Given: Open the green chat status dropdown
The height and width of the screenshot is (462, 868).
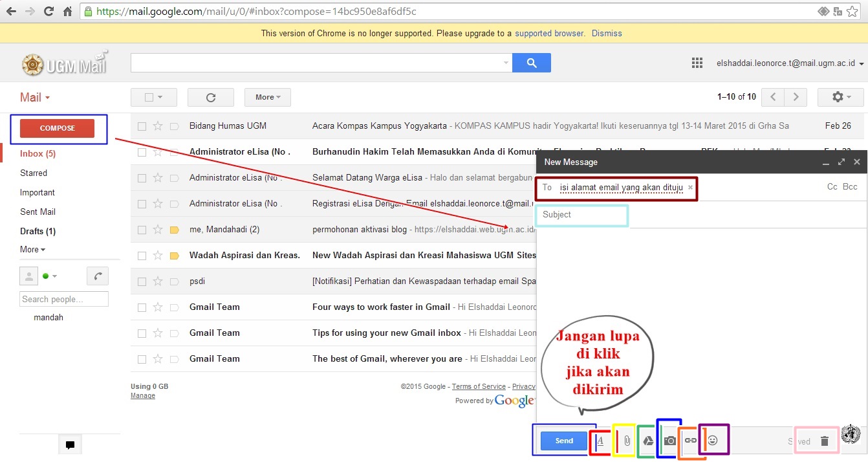Looking at the screenshot, I should coord(50,276).
